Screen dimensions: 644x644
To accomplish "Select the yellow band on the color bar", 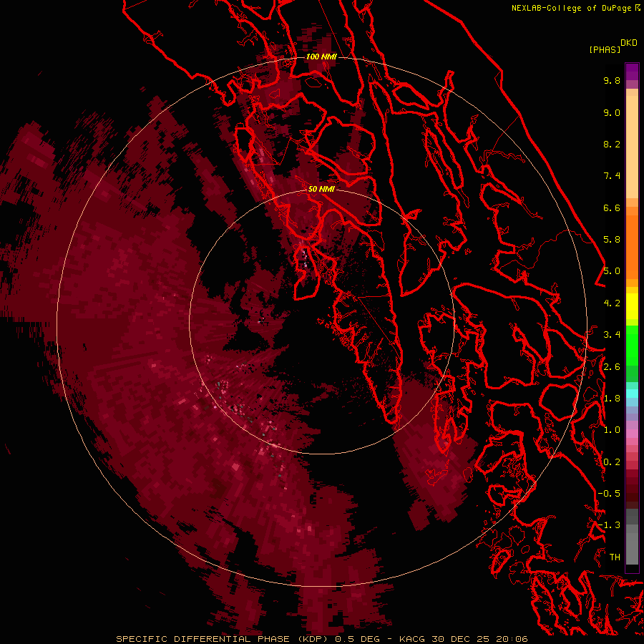I will tap(632, 306).
